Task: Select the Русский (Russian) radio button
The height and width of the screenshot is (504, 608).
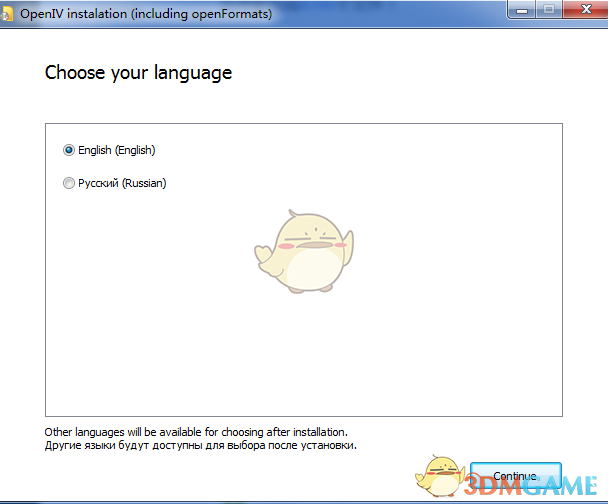Action: pyautogui.click(x=69, y=183)
